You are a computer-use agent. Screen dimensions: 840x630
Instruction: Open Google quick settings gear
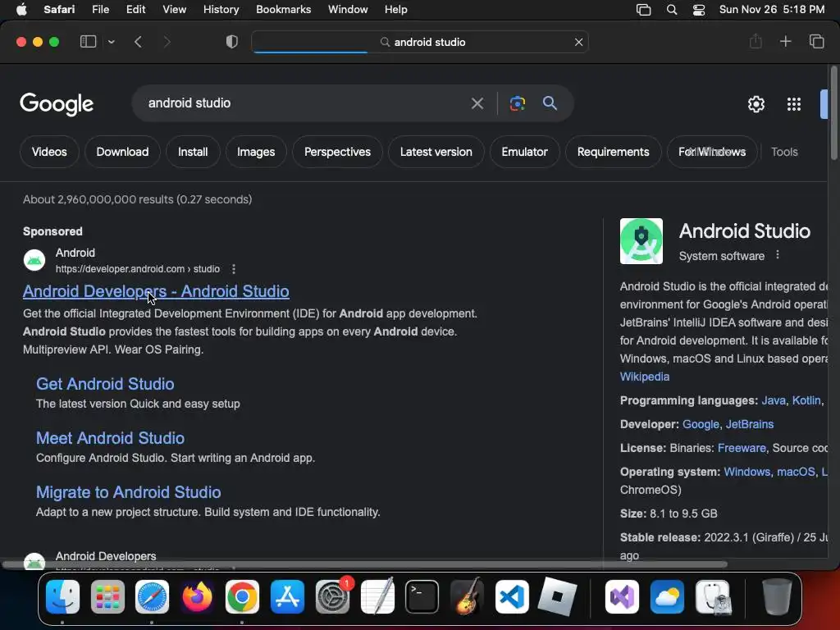click(756, 104)
